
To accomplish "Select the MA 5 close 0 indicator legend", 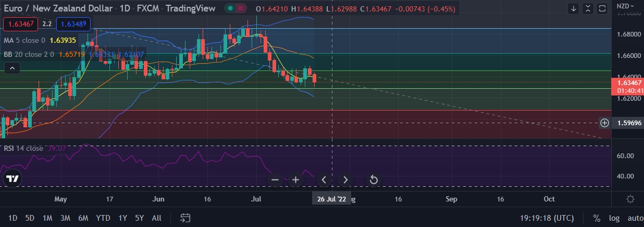I will pyautogui.click(x=24, y=40).
